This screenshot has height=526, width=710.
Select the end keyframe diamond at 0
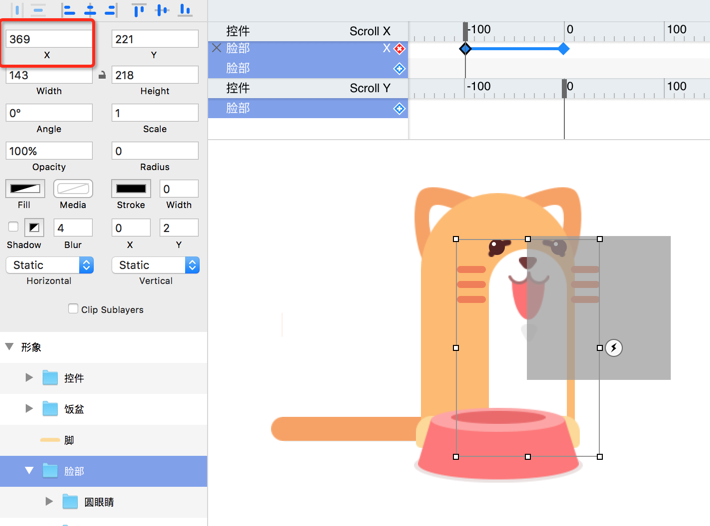tap(564, 49)
